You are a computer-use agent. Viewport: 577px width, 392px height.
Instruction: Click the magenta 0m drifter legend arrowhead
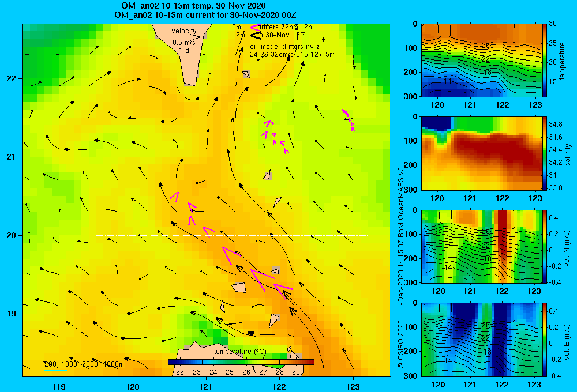254,27
